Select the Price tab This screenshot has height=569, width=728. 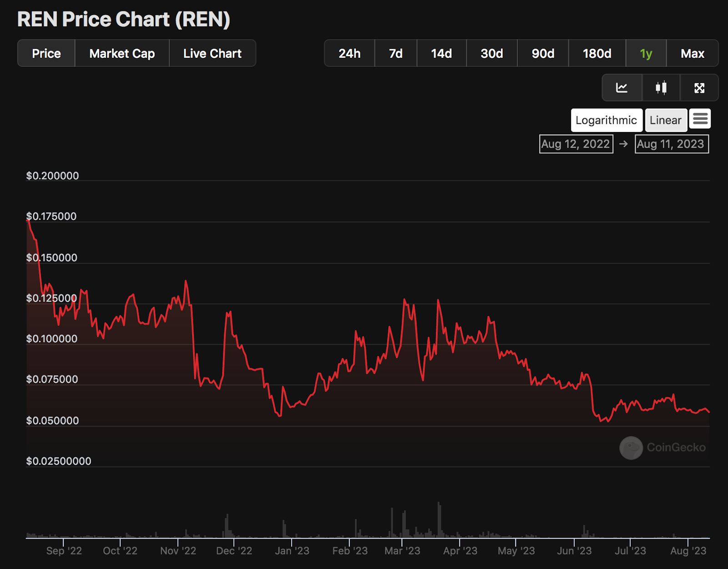[46, 53]
